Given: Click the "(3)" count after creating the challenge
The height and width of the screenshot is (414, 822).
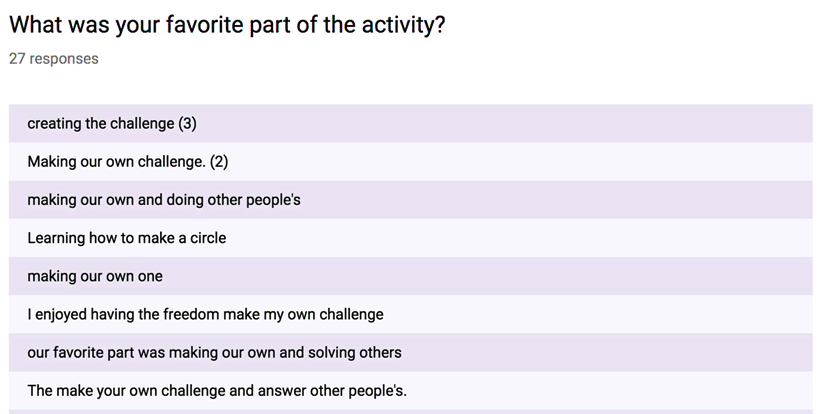Looking at the screenshot, I should tap(187, 124).
